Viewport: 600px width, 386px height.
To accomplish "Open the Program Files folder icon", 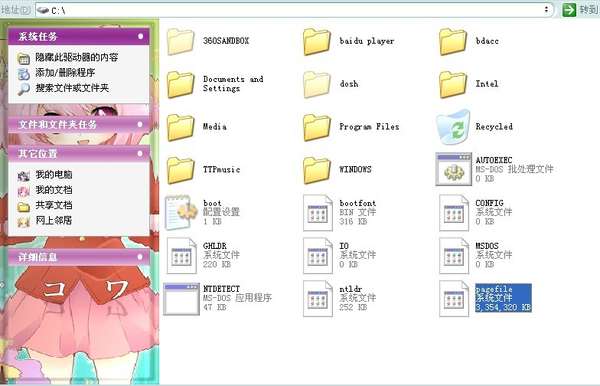I will [x=317, y=127].
